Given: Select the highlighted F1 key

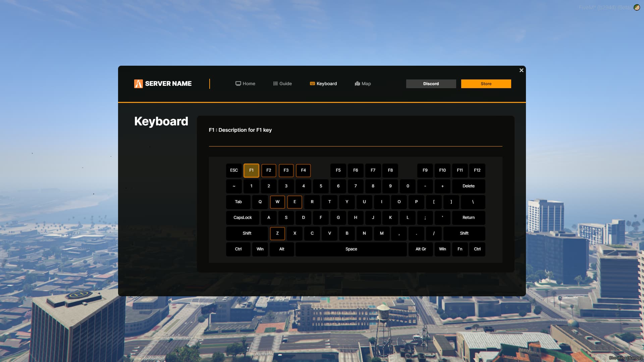Looking at the screenshot, I should (251, 170).
